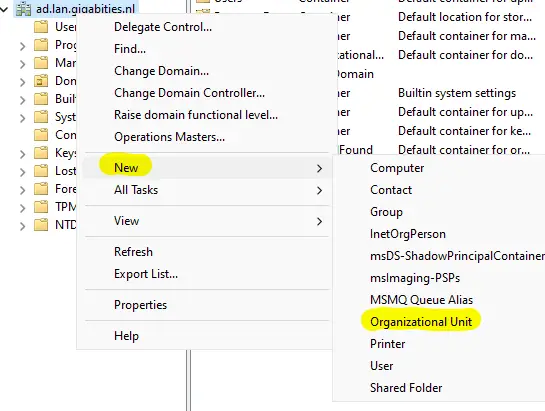Open Properties from the context menu
This screenshot has height=411, width=545.
tap(140, 305)
